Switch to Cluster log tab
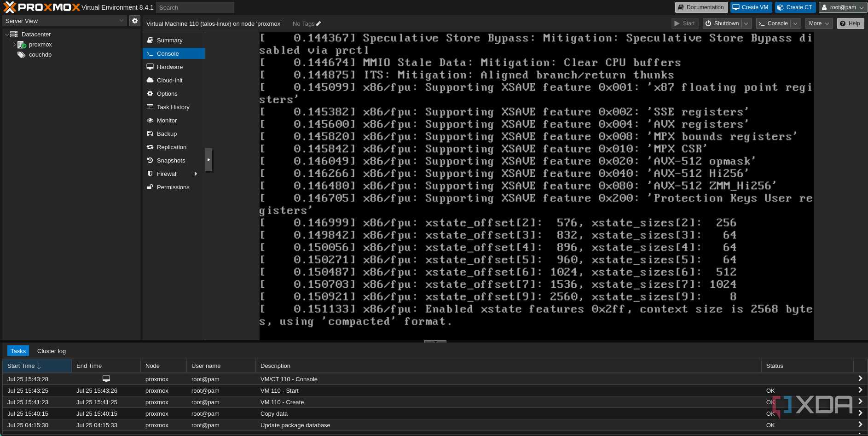 point(52,351)
